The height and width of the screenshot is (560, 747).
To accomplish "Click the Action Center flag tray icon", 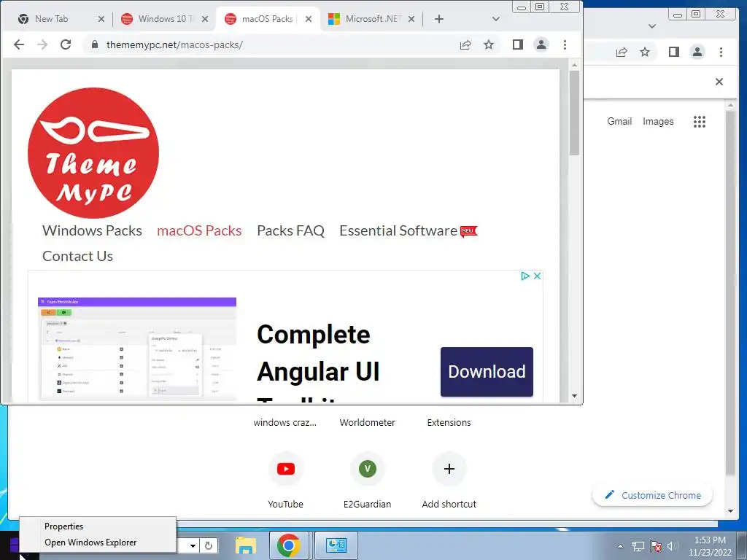I will 656,546.
